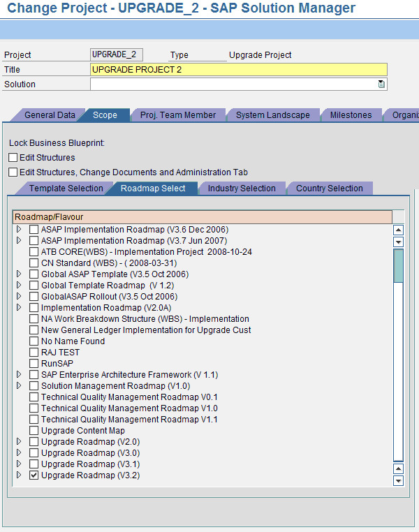Open the Industry Selection subtab

tap(242, 189)
